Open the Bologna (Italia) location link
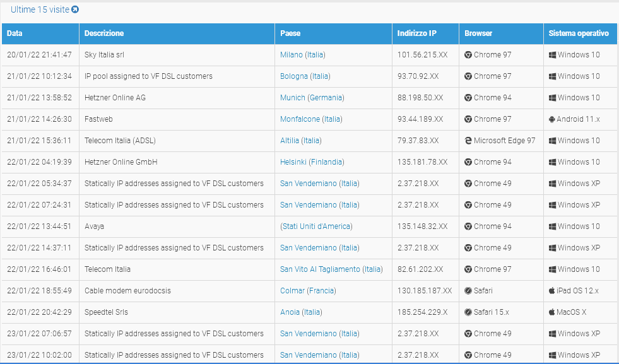Viewport: 619px width, 364px height. tap(305, 76)
